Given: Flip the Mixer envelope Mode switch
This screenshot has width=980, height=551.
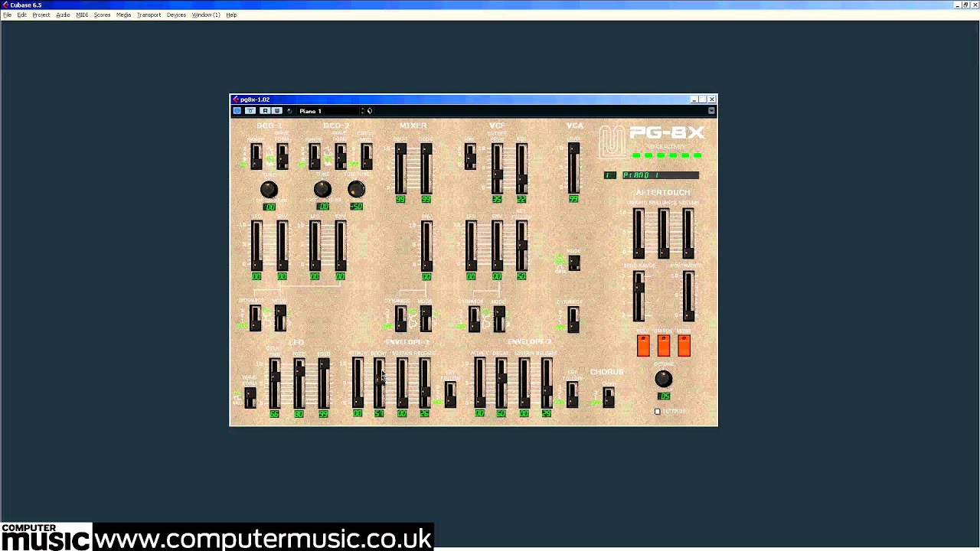Looking at the screenshot, I should tap(426, 318).
